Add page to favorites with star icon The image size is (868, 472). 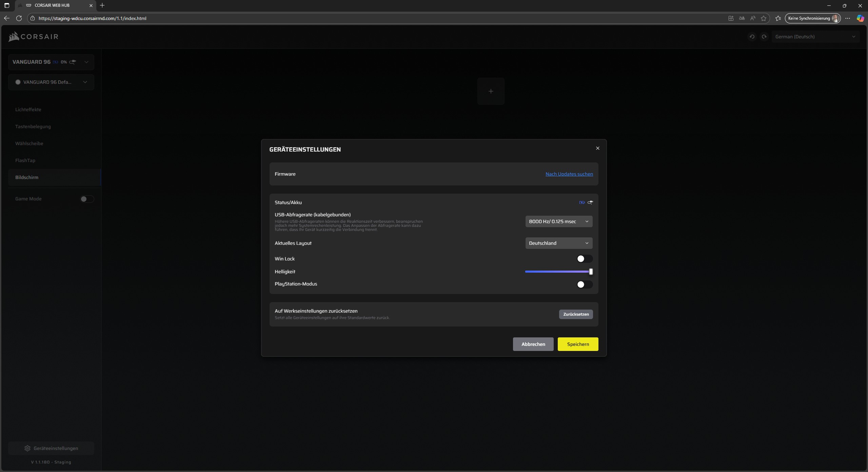click(x=763, y=18)
